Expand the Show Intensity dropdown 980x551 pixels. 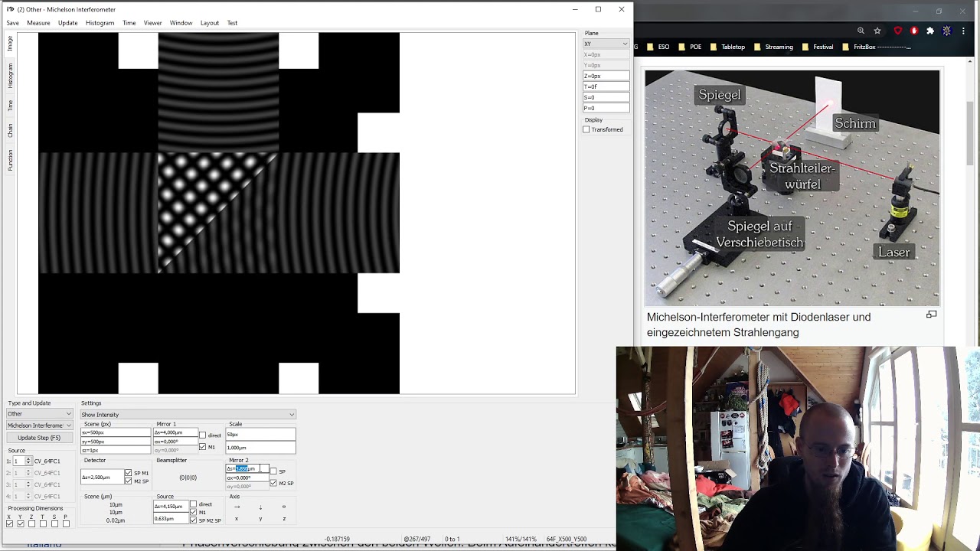pyautogui.click(x=188, y=415)
